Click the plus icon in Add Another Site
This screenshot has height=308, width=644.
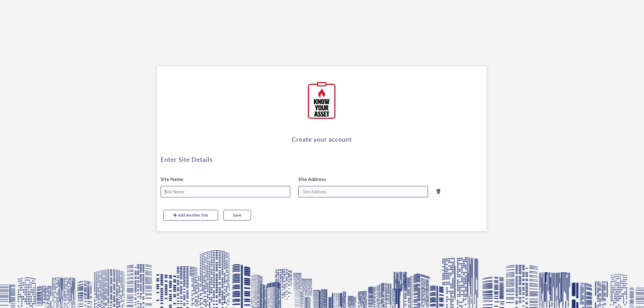[x=175, y=215]
